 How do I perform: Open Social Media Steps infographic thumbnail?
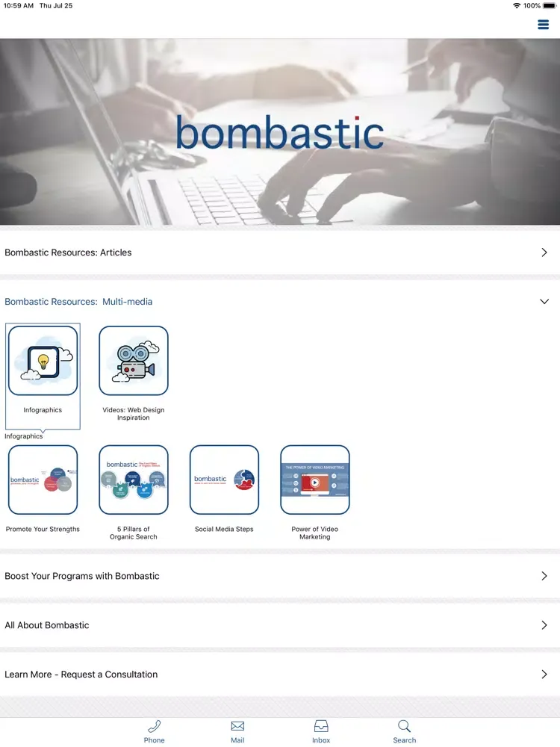[x=224, y=480]
